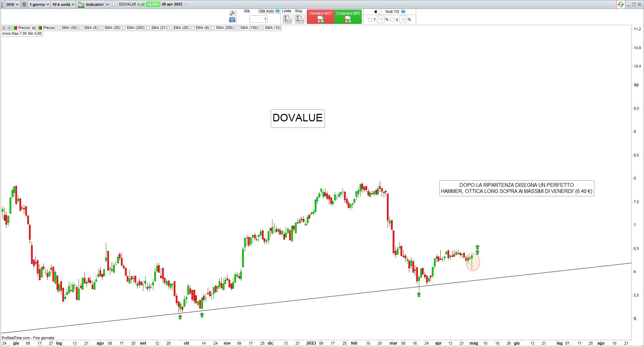Tick the T percent checkbox

(370, 20)
